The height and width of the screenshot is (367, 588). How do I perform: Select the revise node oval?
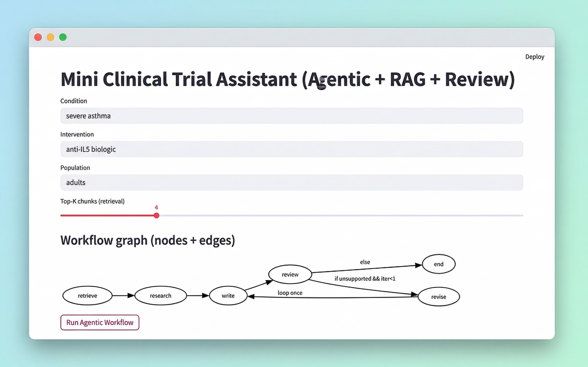coord(438,297)
